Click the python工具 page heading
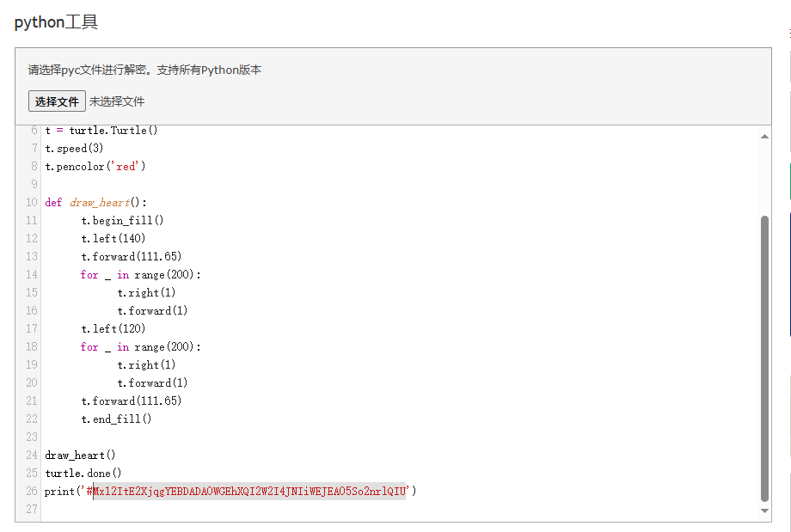 tap(56, 22)
